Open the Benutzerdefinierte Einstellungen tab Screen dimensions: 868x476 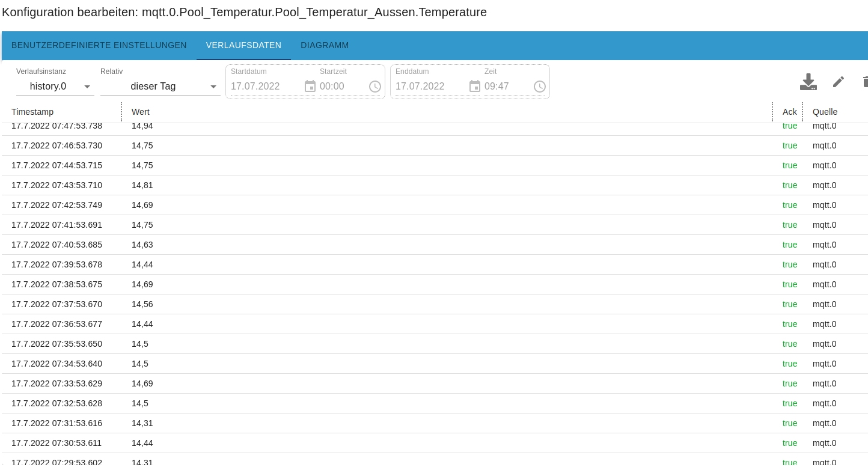click(x=99, y=46)
